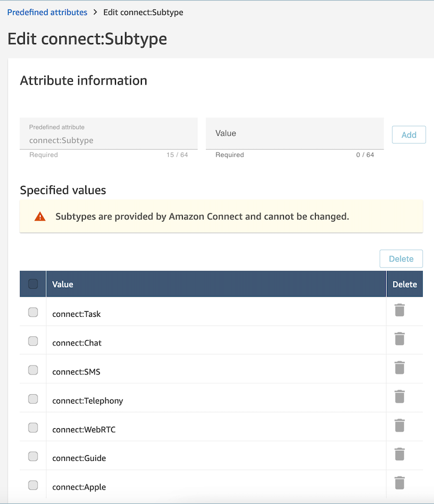The height and width of the screenshot is (504, 434).
Task: Mark the connect:WebRTC checkbox
Action: [33, 428]
